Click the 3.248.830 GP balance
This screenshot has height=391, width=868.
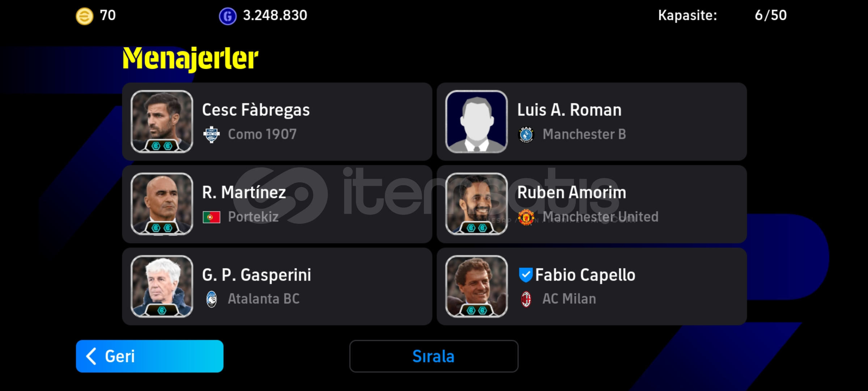click(275, 15)
